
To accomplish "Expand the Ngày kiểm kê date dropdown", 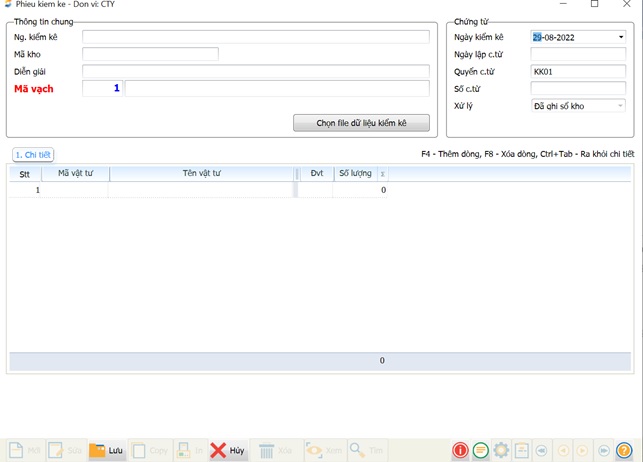I will [x=620, y=38].
